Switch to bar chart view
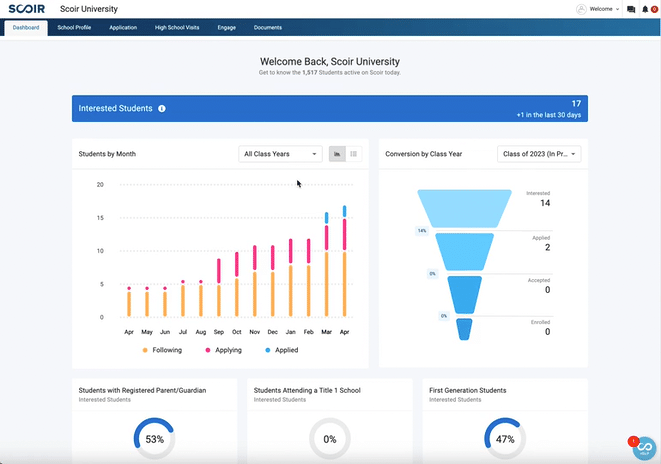This screenshot has width=661, height=464. [x=337, y=154]
